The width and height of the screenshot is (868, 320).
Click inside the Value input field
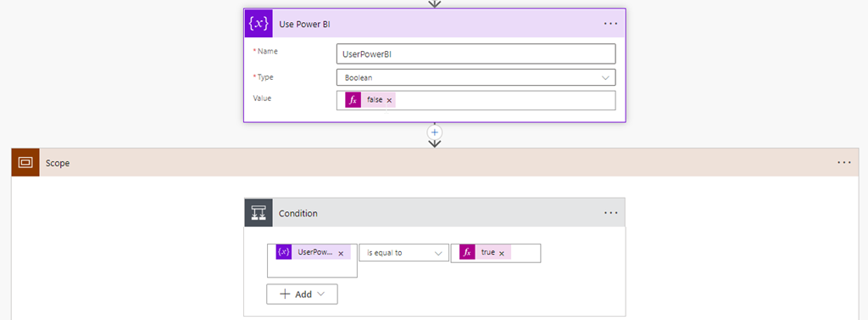point(476,100)
